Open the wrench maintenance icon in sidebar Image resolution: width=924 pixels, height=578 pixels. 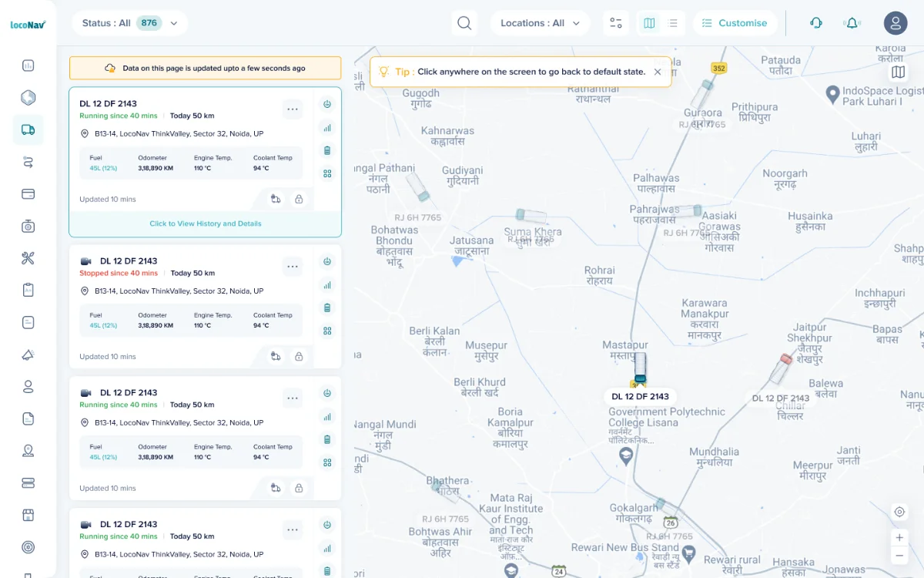point(28,258)
